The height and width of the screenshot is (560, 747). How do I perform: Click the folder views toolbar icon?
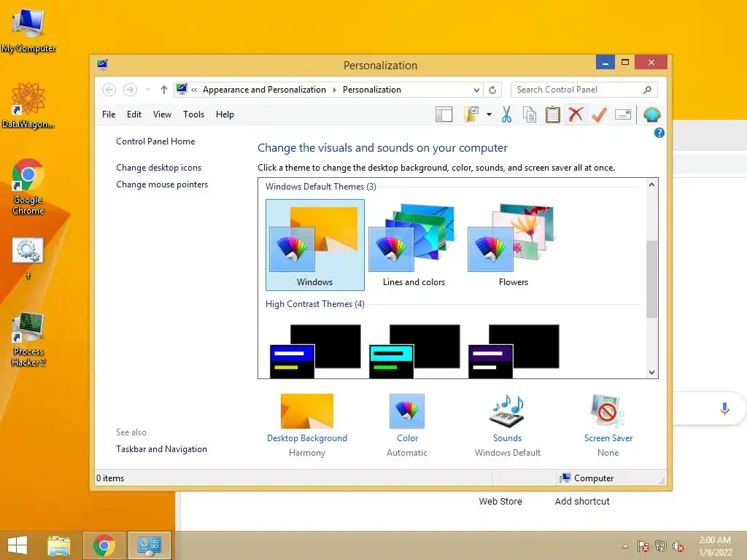[471, 114]
